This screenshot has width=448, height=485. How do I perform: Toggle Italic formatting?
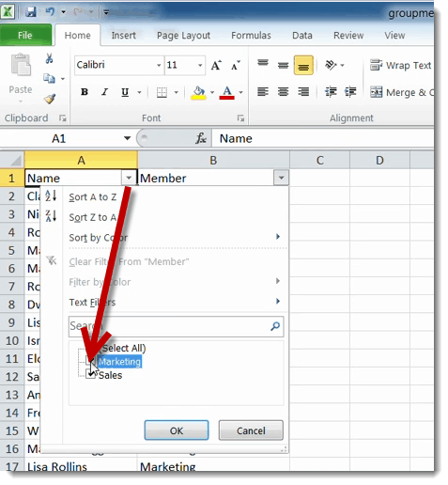104,92
